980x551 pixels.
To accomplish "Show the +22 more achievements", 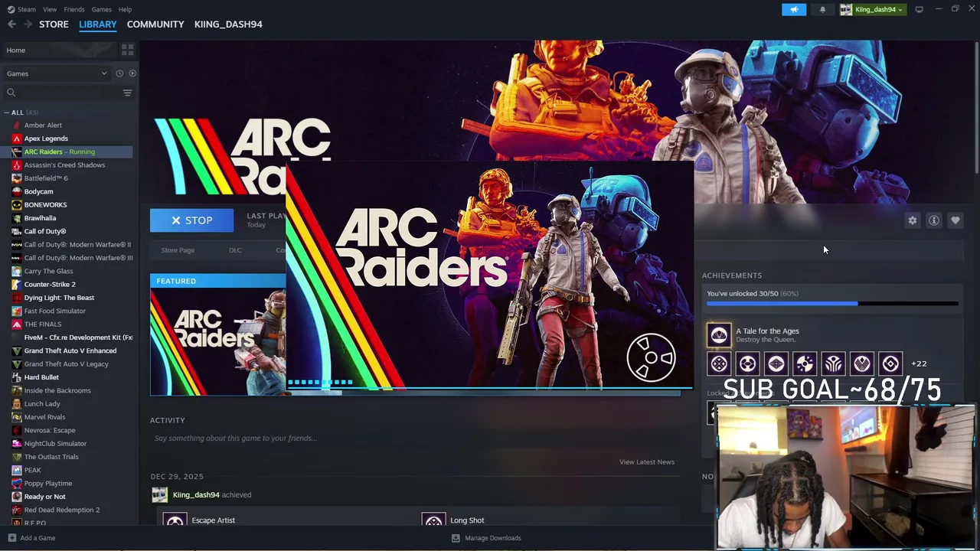I will [x=919, y=364].
